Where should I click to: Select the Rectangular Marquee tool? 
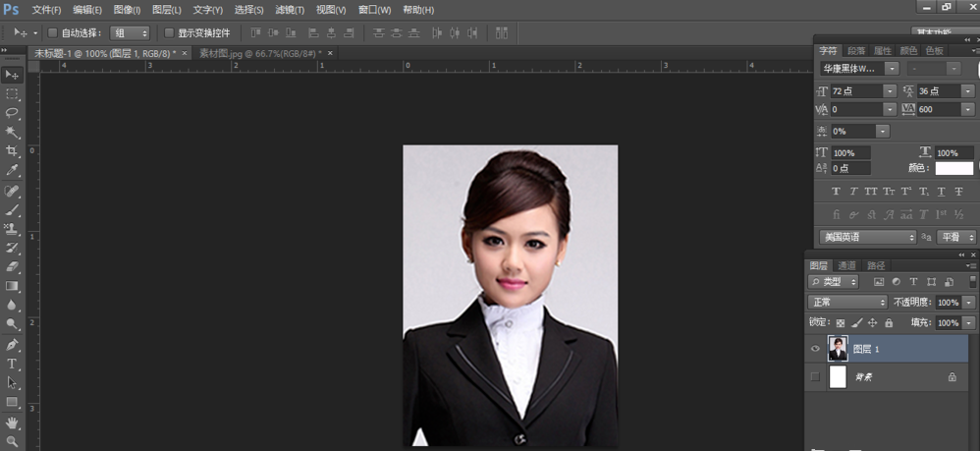pyautogui.click(x=12, y=94)
